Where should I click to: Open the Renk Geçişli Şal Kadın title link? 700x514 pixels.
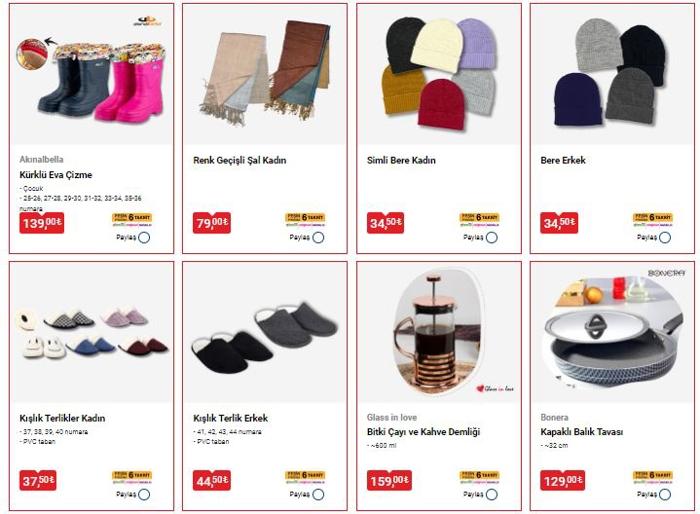(x=240, y=160)
